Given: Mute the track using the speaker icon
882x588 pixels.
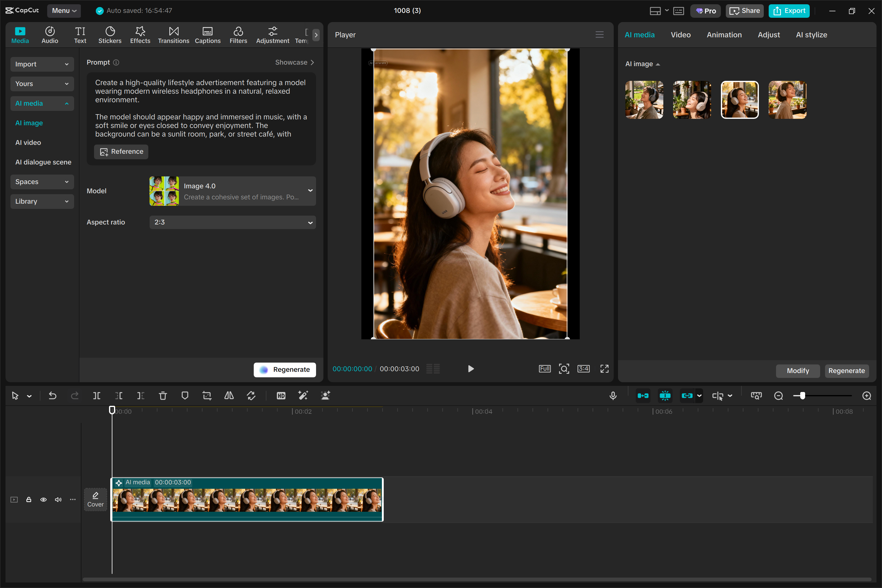Looking at the screenshot, I should (58, 499).
